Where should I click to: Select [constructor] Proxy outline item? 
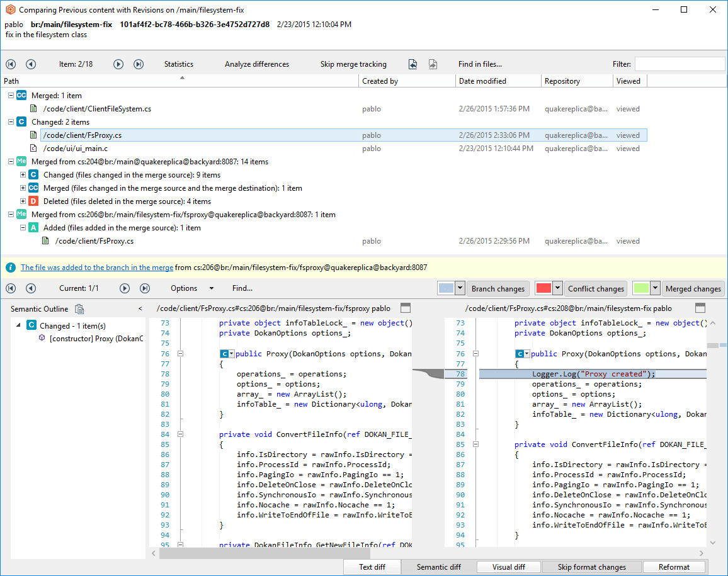click(x=96, y=338)
